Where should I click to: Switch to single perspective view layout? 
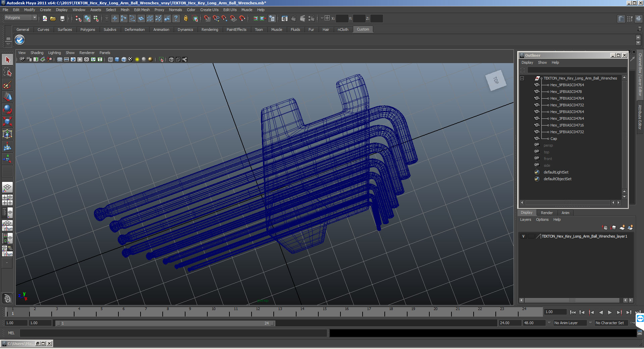[x=7, y=187]
